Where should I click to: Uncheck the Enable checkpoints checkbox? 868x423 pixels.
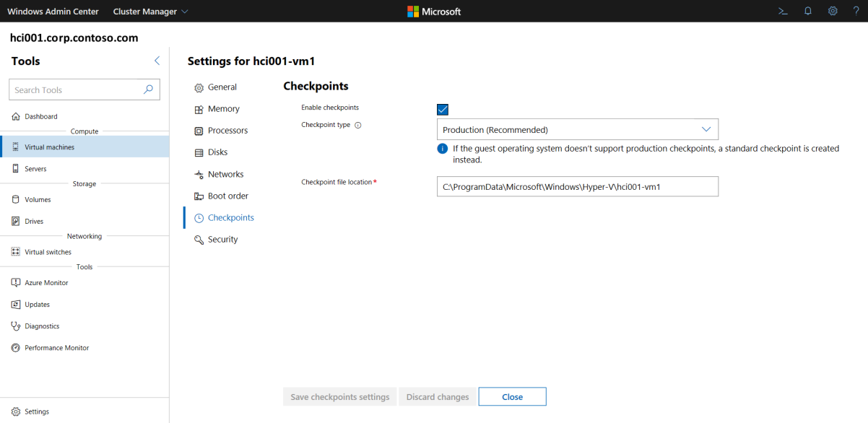(x=443, y=110)
